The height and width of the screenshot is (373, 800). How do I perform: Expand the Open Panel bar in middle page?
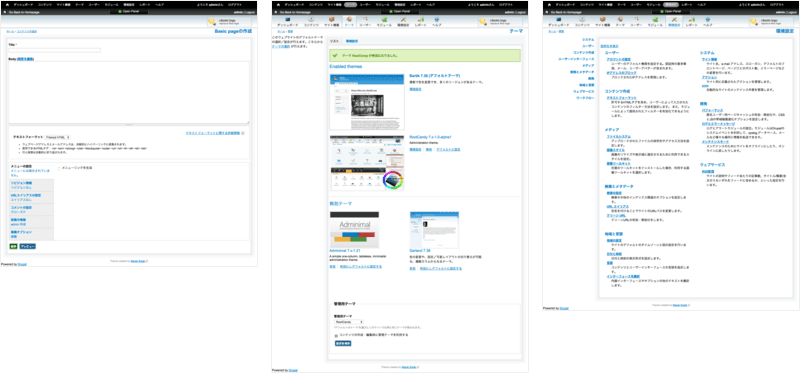[400, 11]
